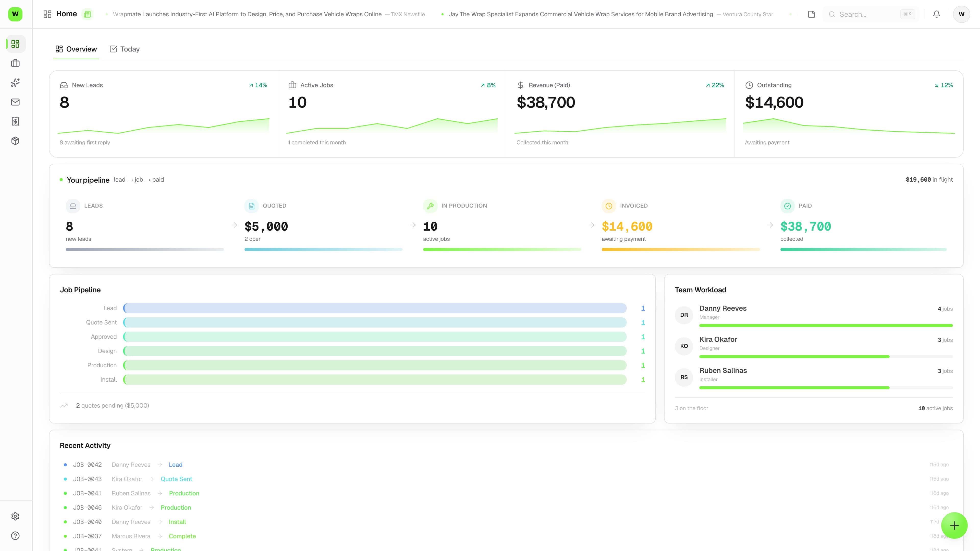Image resolution: width=980 pixels, height=551 pixels.
Task: Open the Jobs briefcase icon in sidebar
Action: point(15,63)
